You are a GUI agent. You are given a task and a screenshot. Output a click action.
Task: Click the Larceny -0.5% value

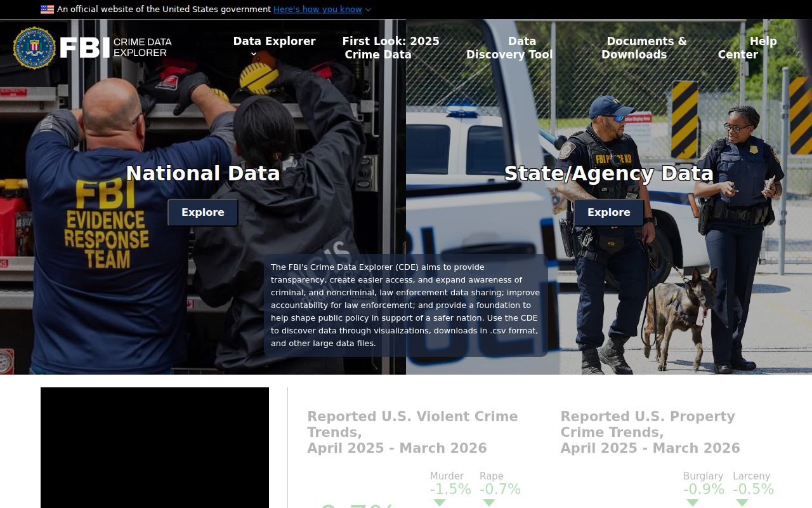(x=753, y=490)
